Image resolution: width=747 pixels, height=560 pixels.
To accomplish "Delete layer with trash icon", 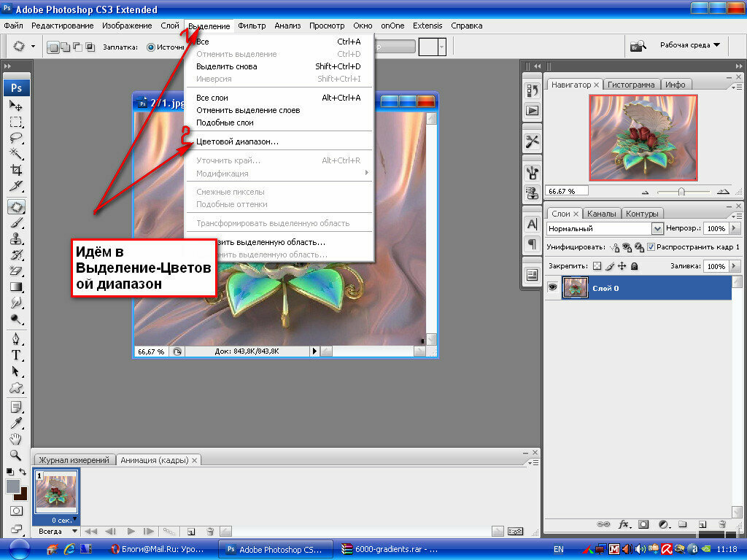I will [722, 524].
